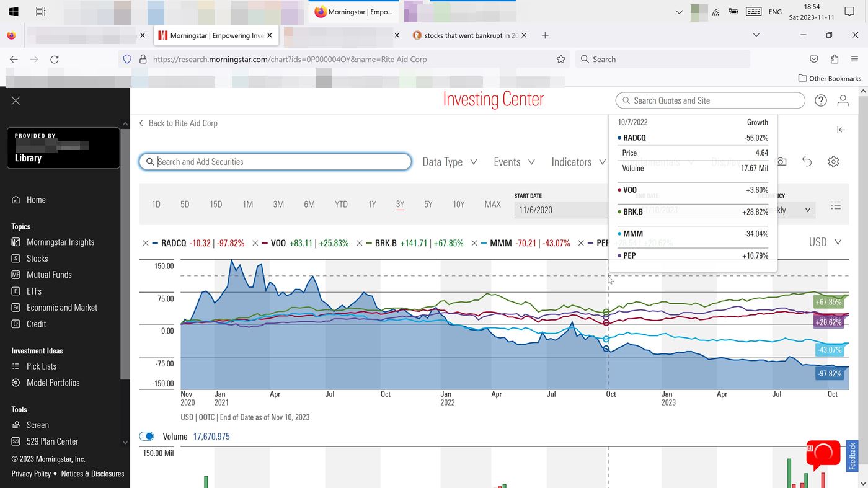Viewport: 868px width, 488px height.
Task: Open a new Firefox tab
Action: pyautogui.click(x=545, y=35)
